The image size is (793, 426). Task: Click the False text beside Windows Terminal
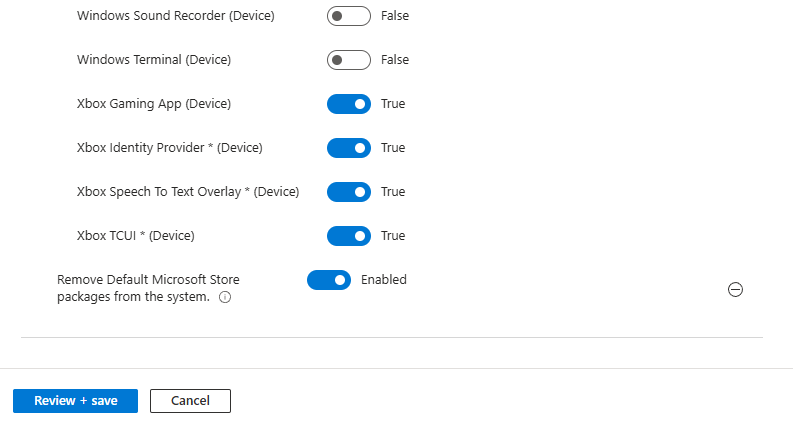(x=395, y=60)
